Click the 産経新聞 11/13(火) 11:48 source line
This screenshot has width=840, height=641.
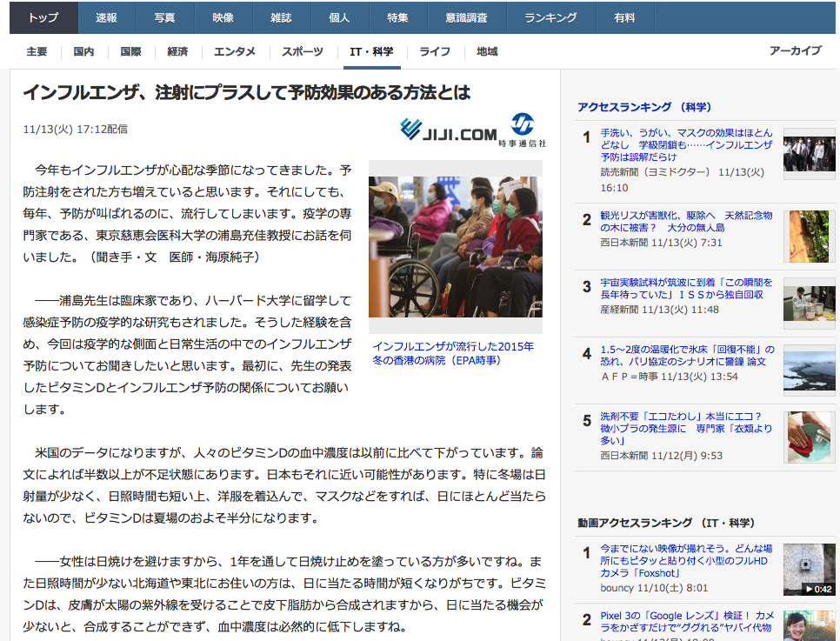click(x=659, y=310)
